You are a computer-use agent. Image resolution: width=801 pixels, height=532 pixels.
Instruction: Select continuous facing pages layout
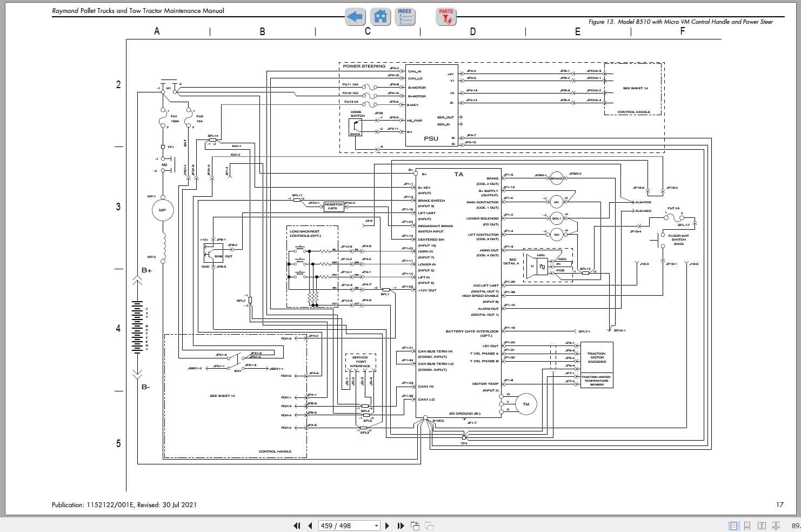(776, 526)
